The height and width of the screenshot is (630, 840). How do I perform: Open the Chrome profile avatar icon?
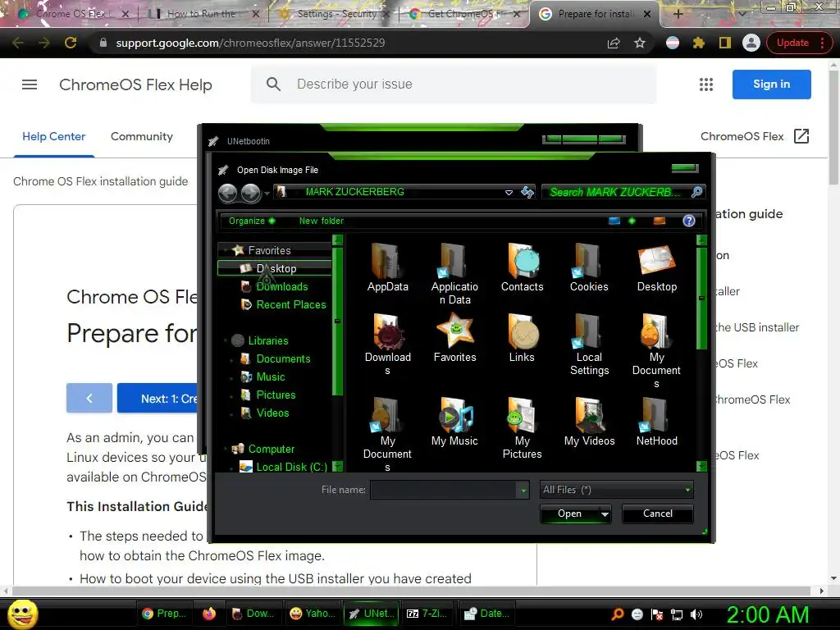pyautogui.click(x=751, y=43)
